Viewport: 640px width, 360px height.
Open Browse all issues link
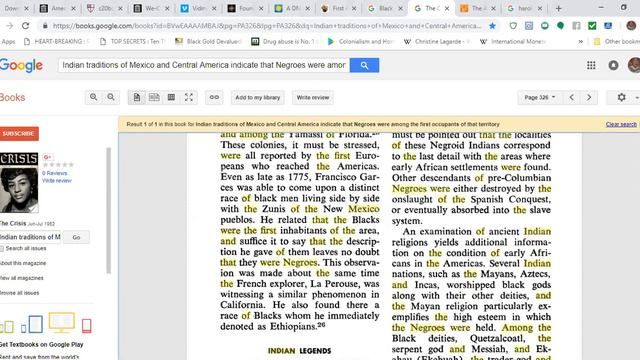[x=19, y=293]
